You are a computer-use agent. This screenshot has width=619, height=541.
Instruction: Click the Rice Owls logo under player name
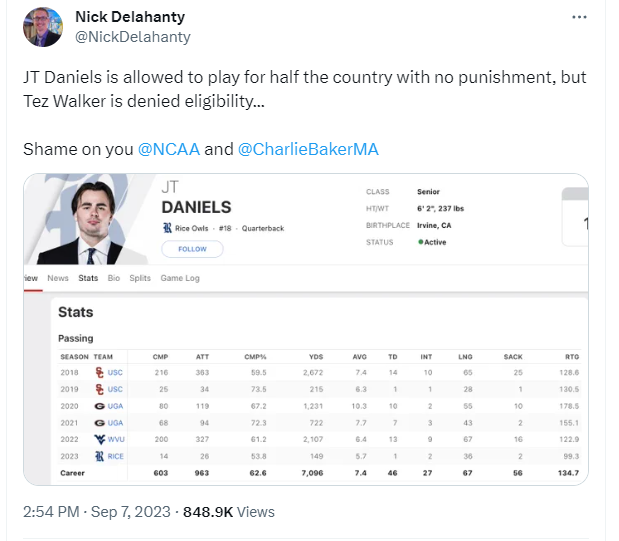tap(167, 228)
